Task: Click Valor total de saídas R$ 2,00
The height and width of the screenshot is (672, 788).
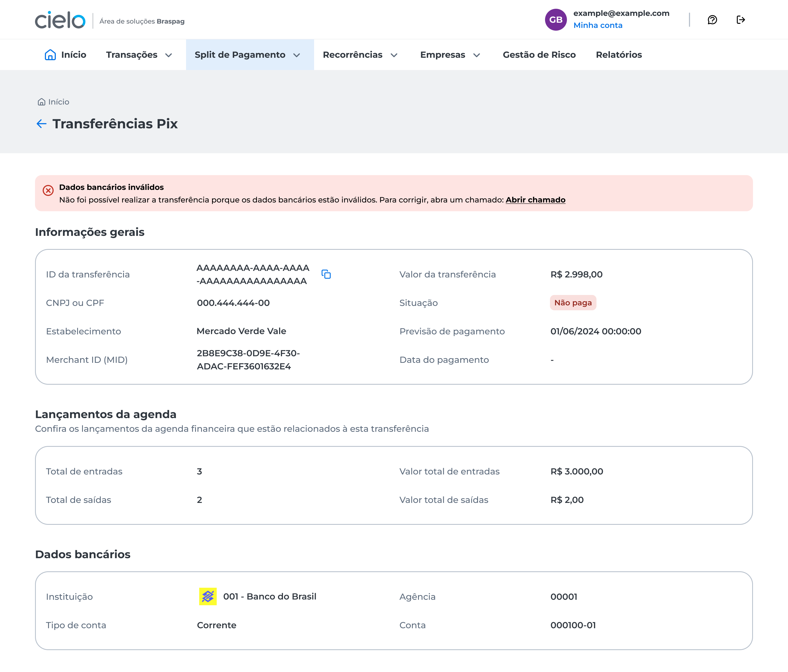Action: coord(567,500)
